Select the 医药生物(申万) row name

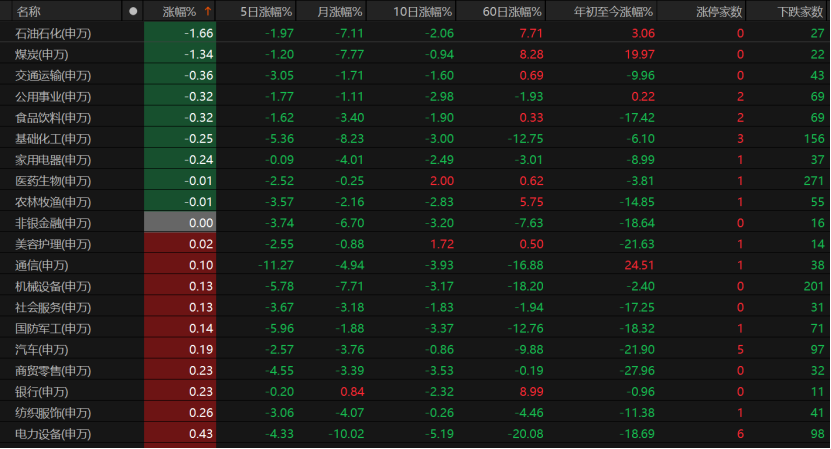[53, 181]
